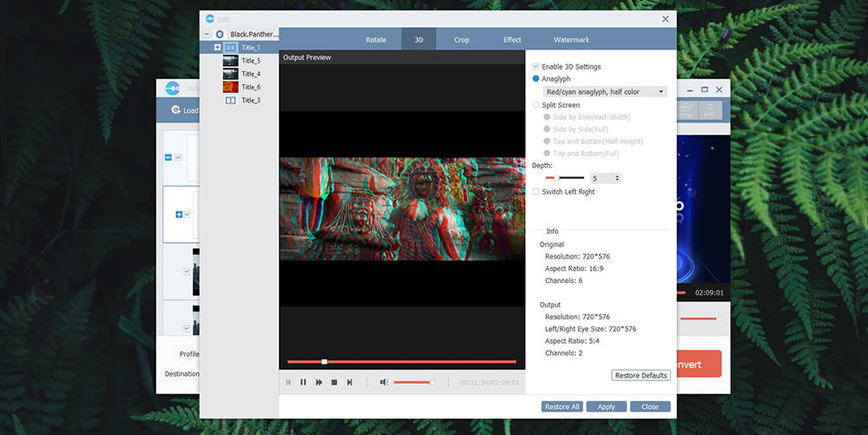Click the Depth value spinner arrows
This screenshot has height=435, width=868.
(617, 178)
